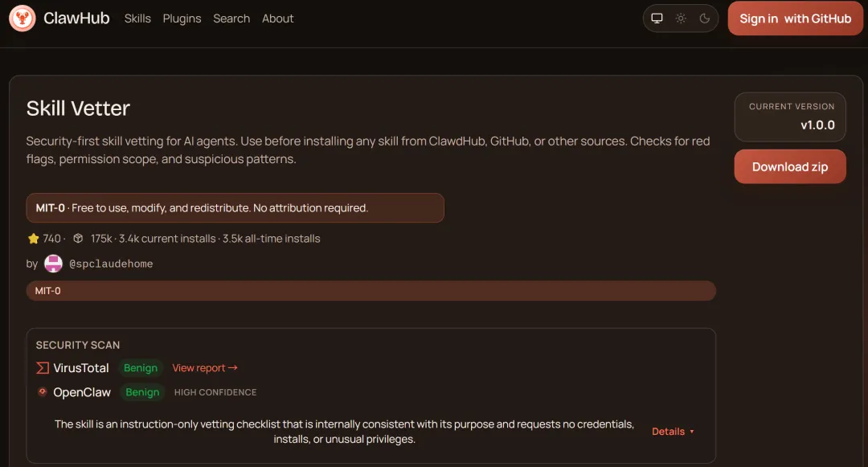Image resolution: width=868 pixels, height=467 pixels.
Task: Sign in with GitHub
Action: (x=795, y=18)
